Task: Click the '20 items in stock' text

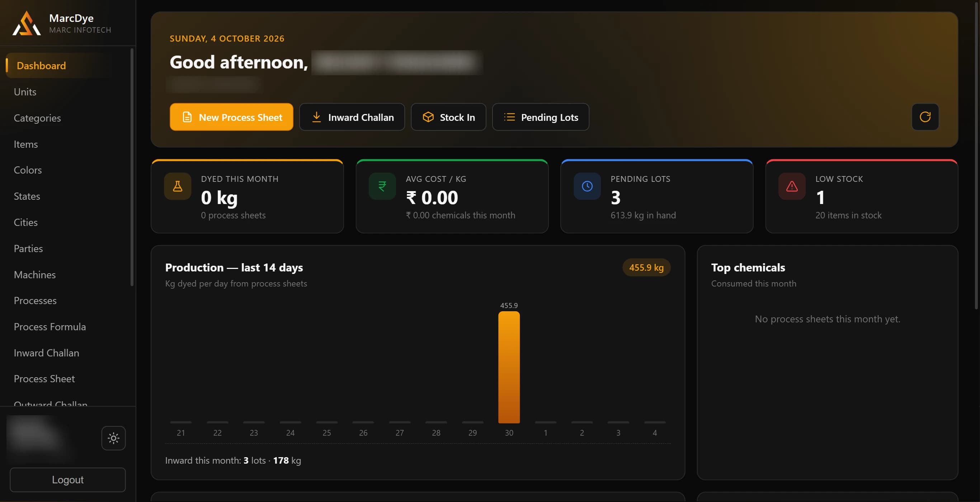Action: (848, 215)
